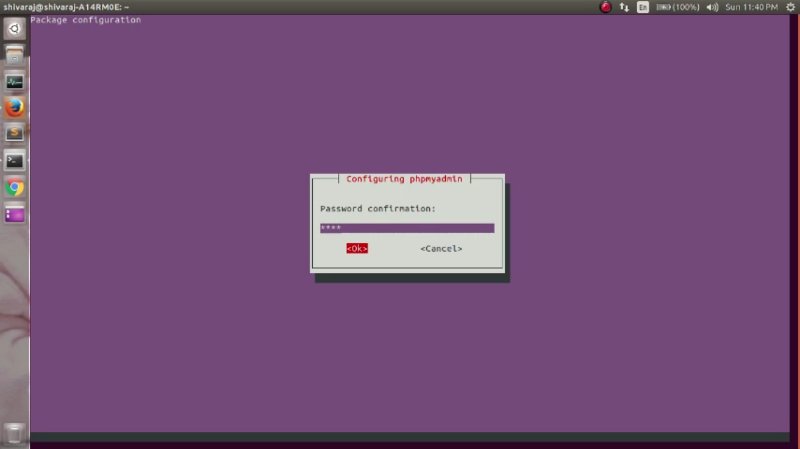Launch Google Chrome from the dock
800x449 pixels.
pyautogui.click(x=14, y=188)
